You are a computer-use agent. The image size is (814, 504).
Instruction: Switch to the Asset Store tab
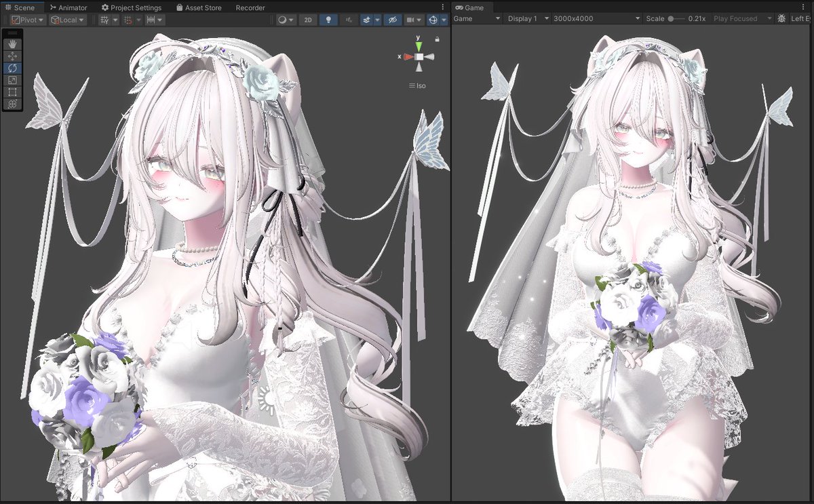[199, 7]
